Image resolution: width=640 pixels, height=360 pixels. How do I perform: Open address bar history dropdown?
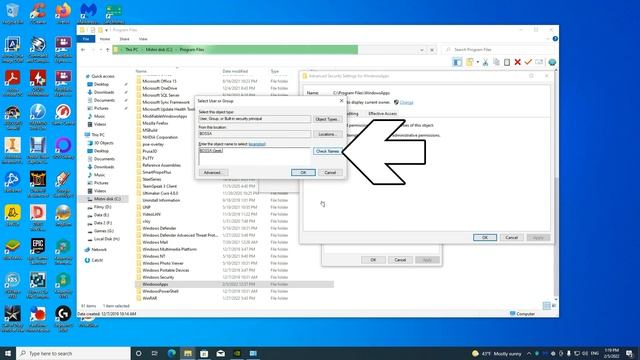tap(422, 50)
